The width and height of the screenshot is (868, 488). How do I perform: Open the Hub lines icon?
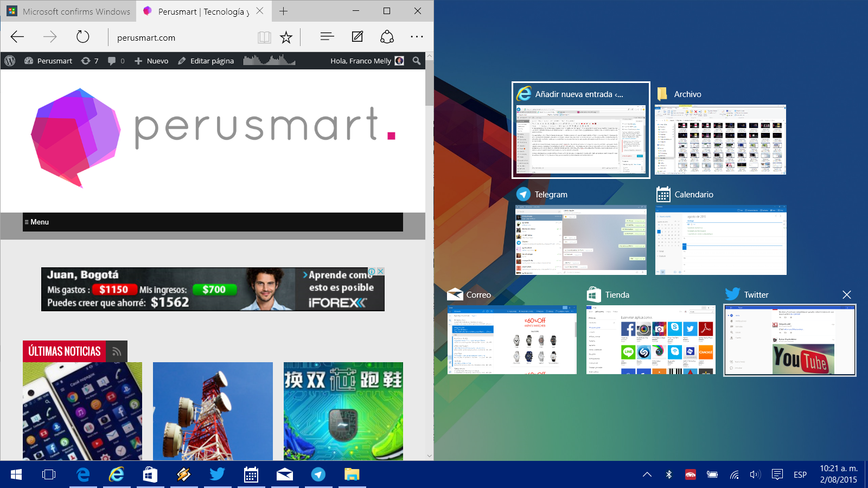coord(327,36)
